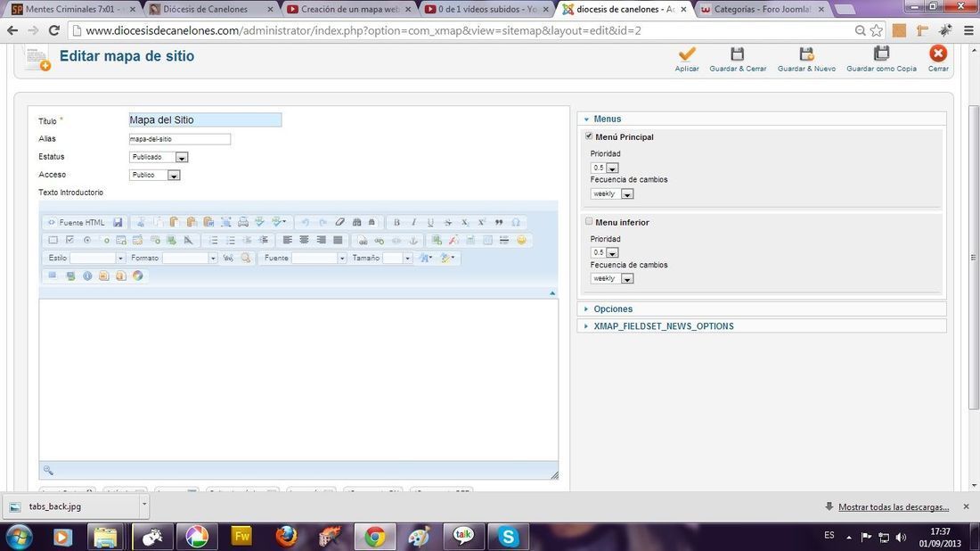Switch to the Mentes Criminales 7x01 tab
The image size is (980, 551).
point(74,10)
